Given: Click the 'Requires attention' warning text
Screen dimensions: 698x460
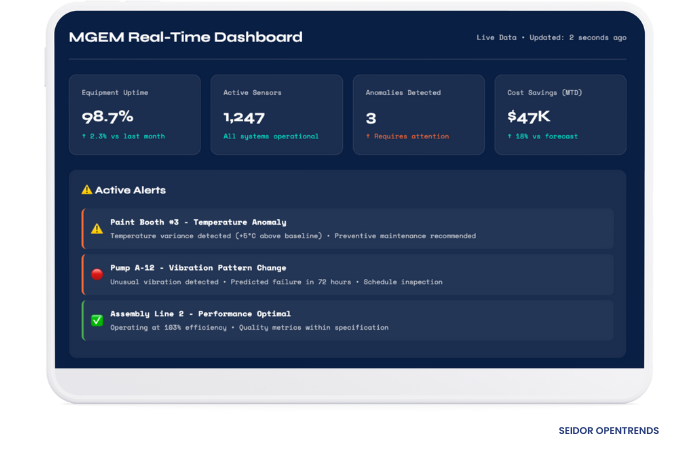Looking at the screenshot, I should click(x=407, y=136).
